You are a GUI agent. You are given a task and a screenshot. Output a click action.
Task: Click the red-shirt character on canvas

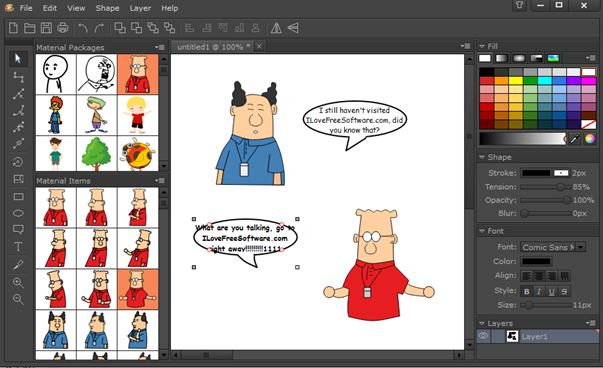(x=378, y=265)
